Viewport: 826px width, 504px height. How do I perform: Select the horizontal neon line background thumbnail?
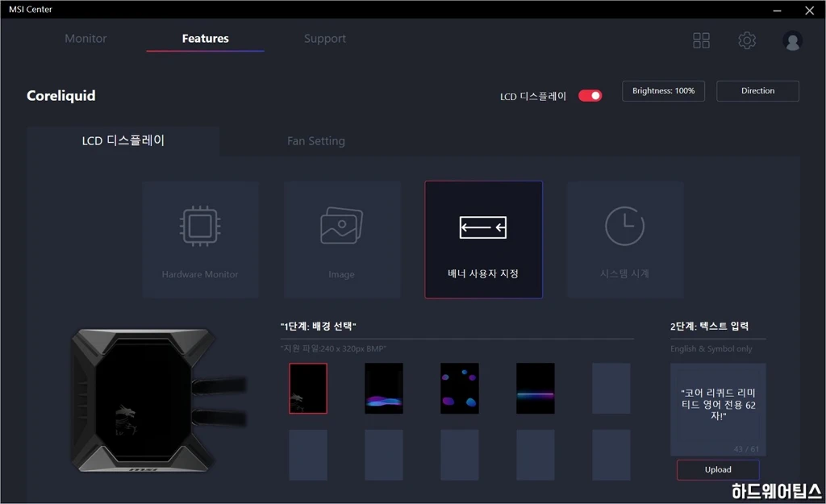pyautogui.click(x=536, y=388)
